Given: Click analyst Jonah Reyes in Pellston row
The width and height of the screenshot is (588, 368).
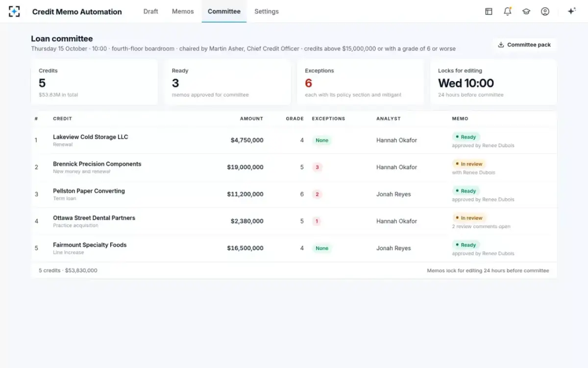Looking at the screenshot, I should coord(393,194).
